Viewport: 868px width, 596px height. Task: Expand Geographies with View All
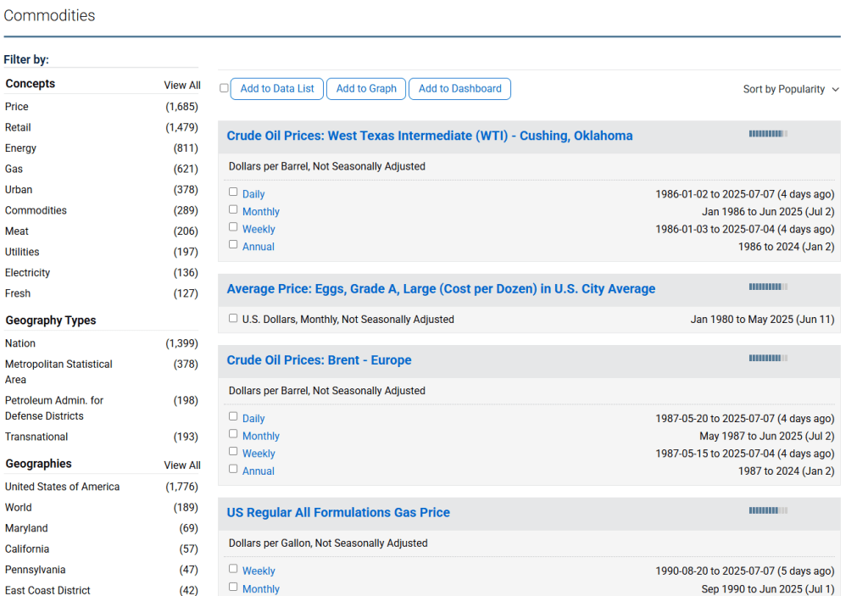[182, 465]
